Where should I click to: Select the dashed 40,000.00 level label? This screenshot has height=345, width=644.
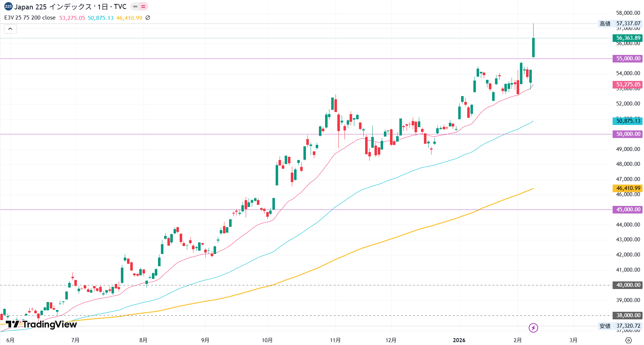point(628,285)
